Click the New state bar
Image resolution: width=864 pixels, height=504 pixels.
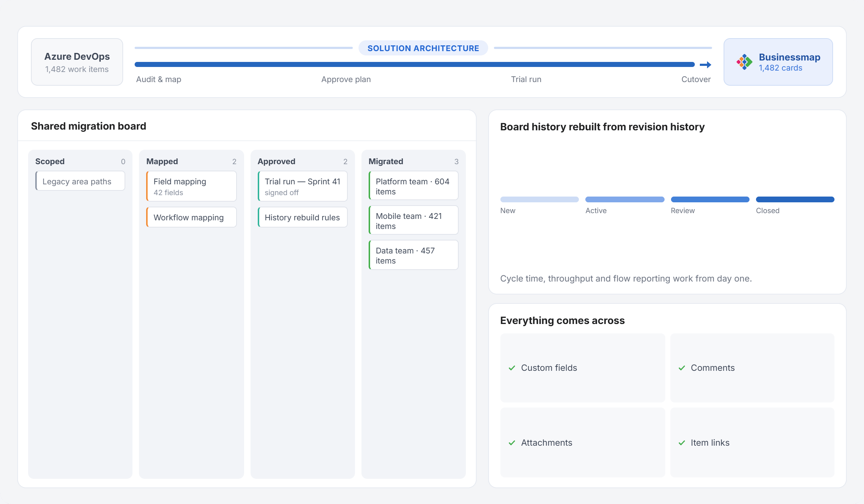[540, 199]
